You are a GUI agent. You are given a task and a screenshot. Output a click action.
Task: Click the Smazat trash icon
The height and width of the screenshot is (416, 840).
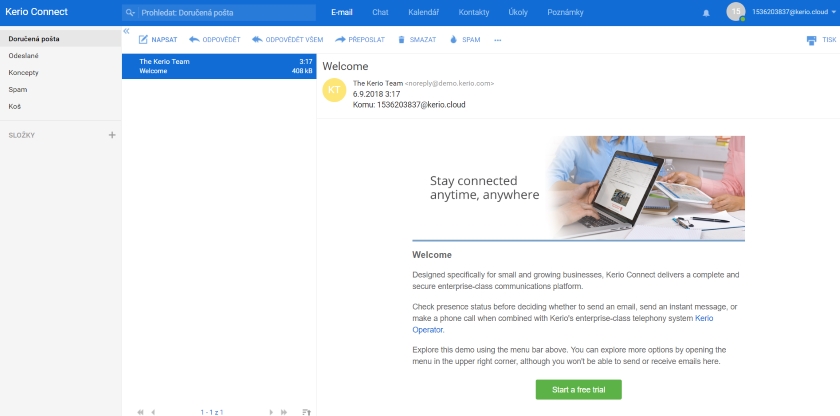[401, 40]
